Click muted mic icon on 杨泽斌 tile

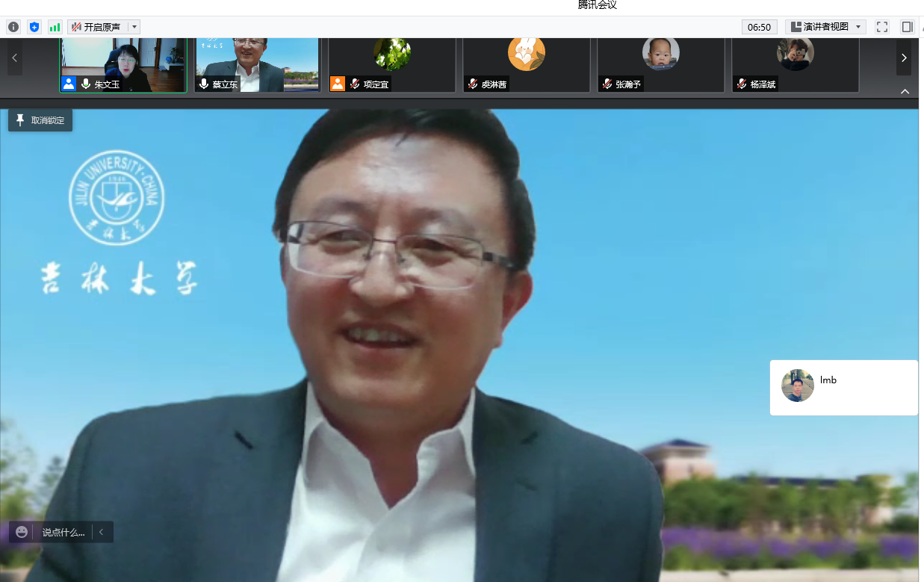[x=742, y=84]
